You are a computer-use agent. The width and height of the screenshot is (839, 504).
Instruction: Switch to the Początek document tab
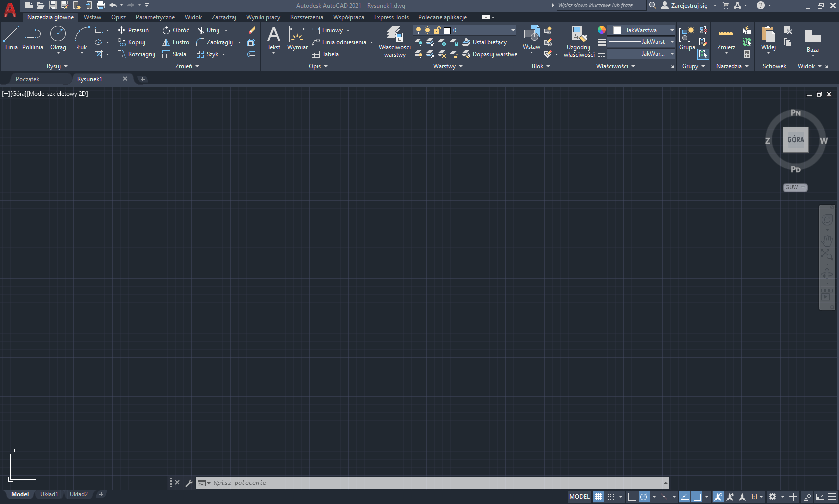tap(27, 79)
